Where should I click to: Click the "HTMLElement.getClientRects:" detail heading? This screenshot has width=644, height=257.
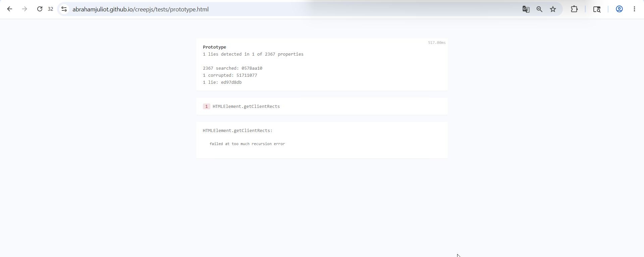pos(237,131)
